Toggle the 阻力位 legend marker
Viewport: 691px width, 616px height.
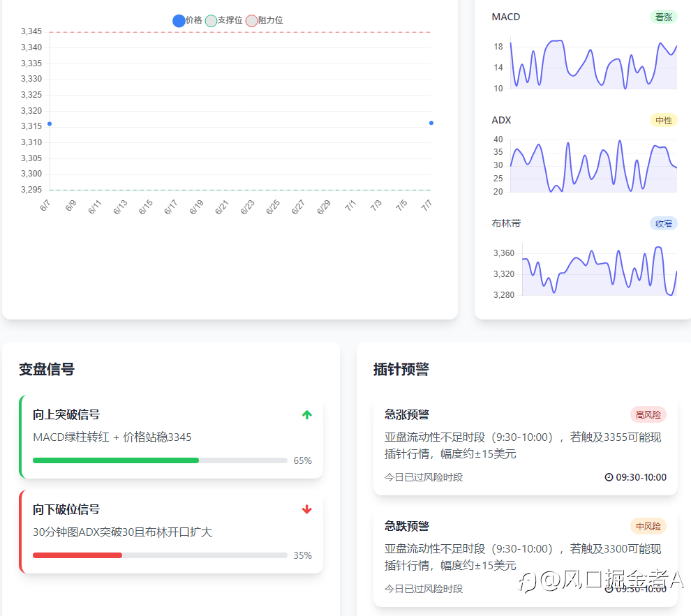[252, 21]
